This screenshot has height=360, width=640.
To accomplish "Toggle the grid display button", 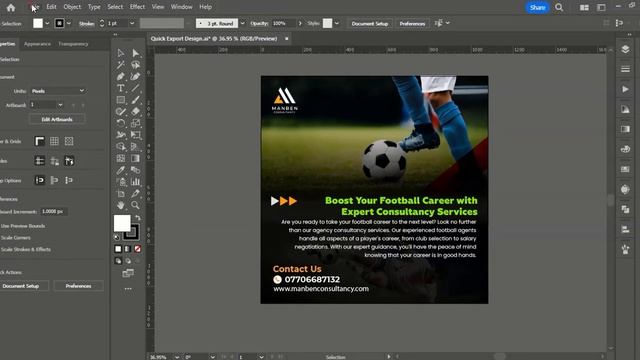I will point(54,141).
